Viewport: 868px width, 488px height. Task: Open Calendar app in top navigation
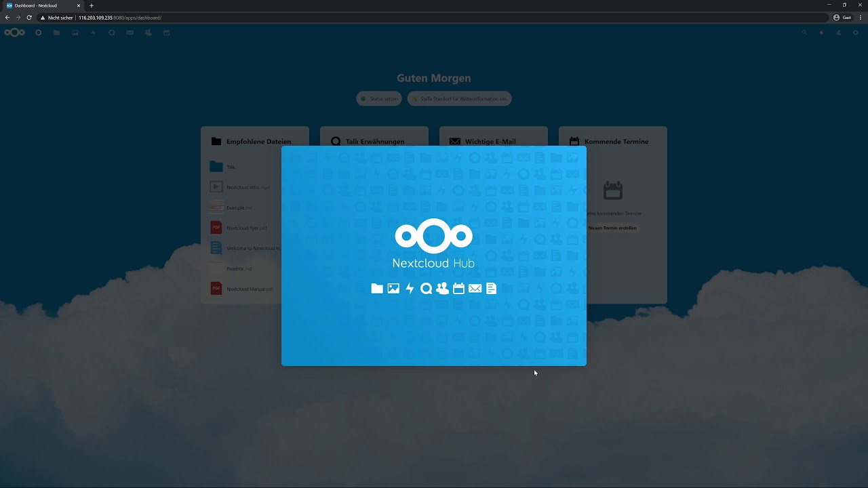coord(166,33)
